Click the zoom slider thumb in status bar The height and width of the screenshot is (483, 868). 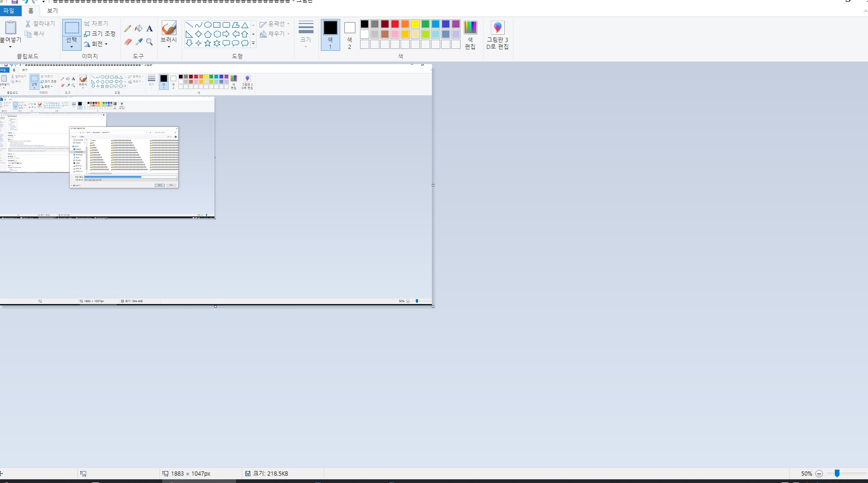[837, 473]
